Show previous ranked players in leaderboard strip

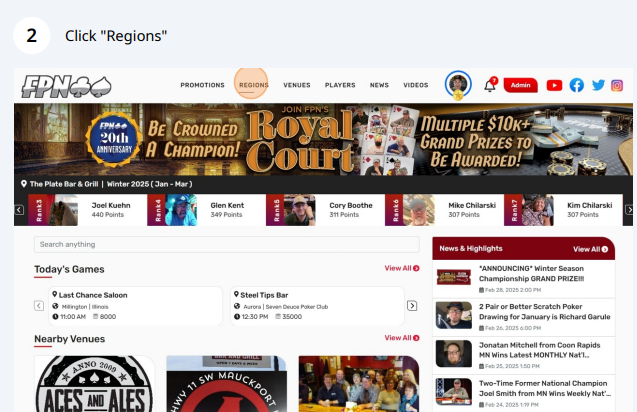tap(19, 210)
